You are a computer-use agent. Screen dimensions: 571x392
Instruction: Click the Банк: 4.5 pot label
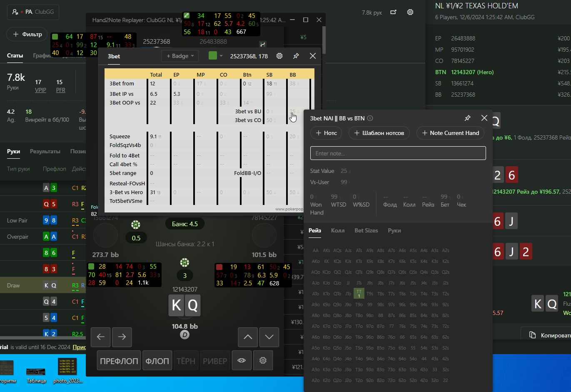[x=185, y=224]
